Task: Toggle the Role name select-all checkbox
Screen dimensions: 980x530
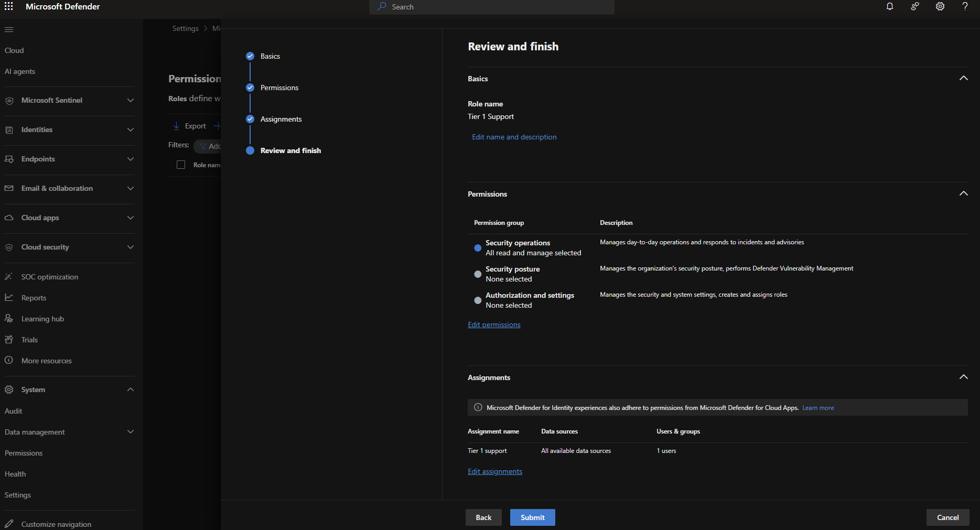Action: (x=181, y=165)
